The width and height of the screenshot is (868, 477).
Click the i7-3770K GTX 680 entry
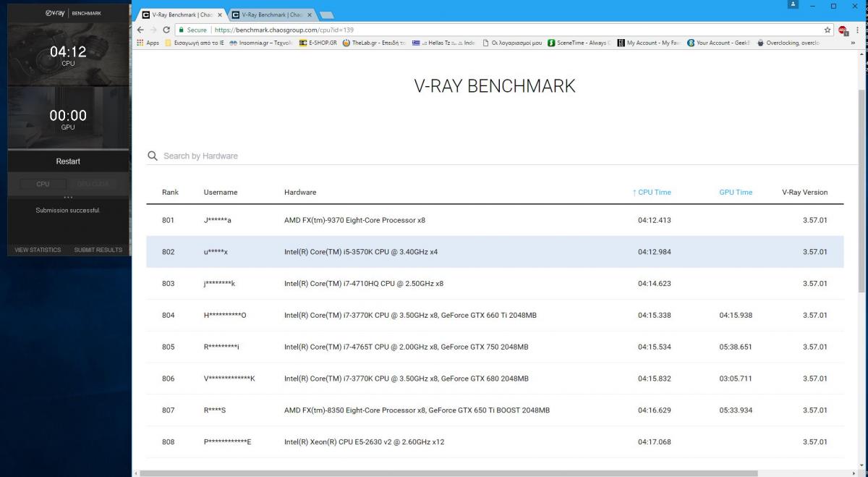click(406, 379)
